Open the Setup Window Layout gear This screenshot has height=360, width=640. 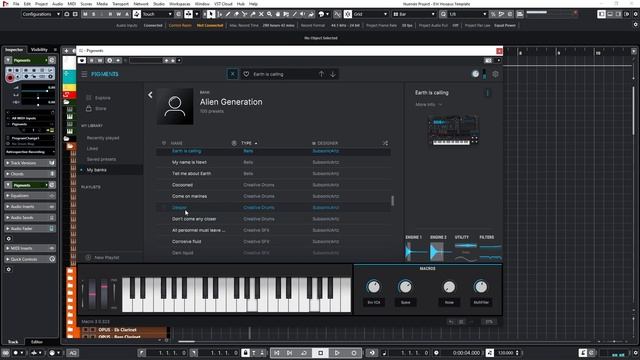tap(636, 14)
